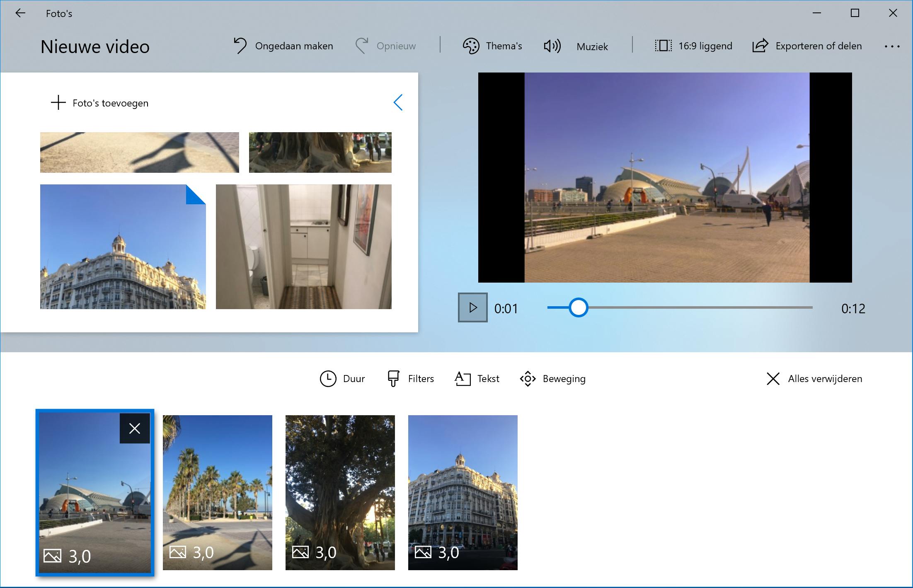
Task: Add Tekst to selected clip
Action: [477, 379]
